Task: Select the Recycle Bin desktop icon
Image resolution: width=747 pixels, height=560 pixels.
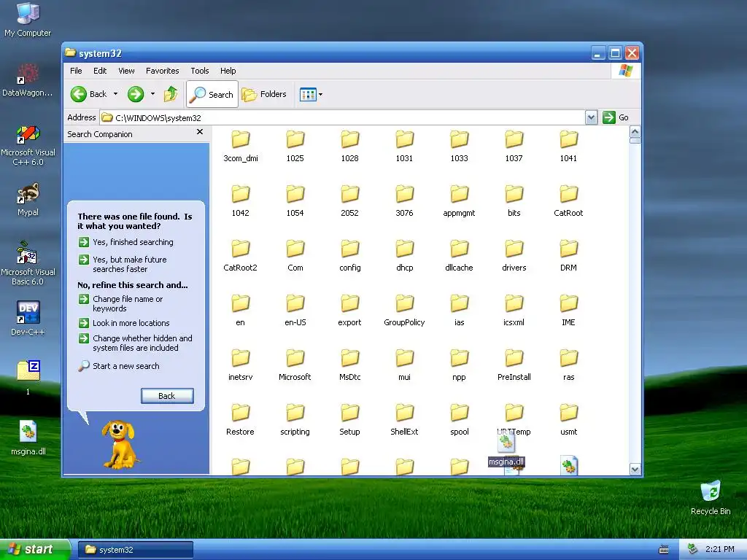Action: tap(711, 497)
